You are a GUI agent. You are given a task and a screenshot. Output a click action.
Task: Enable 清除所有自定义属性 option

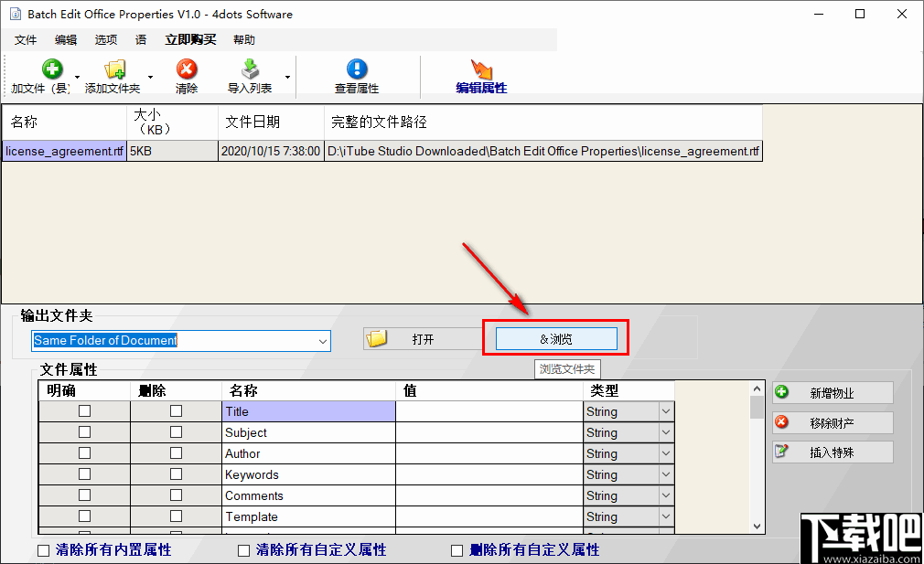tap(244, 549)
